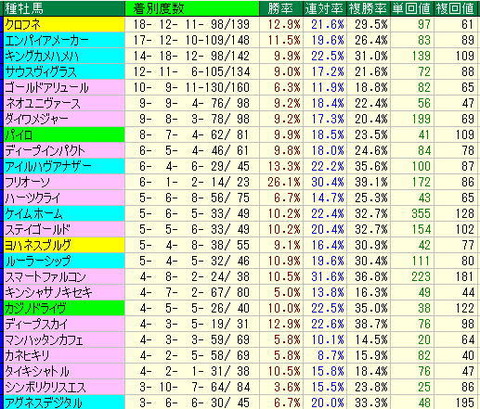Click ヨハネスブルグ 複勝率 30.9%
Viewport: 480px width, 409px height.
[x=371, y=245]
